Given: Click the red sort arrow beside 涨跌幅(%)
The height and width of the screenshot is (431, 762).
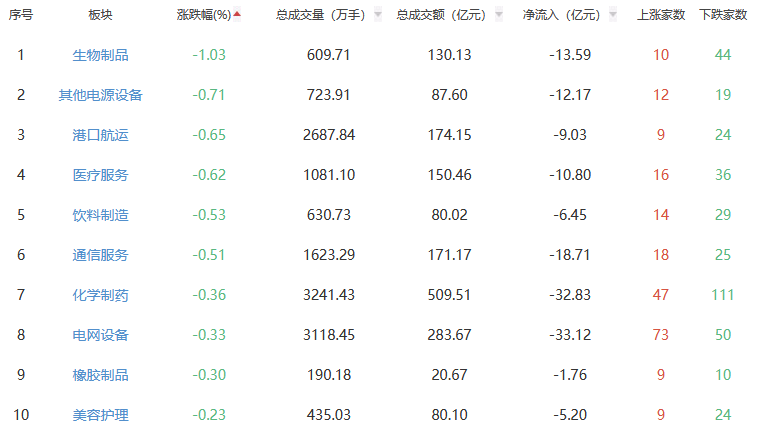Looking at the screenshot, I should coord(237,15).
